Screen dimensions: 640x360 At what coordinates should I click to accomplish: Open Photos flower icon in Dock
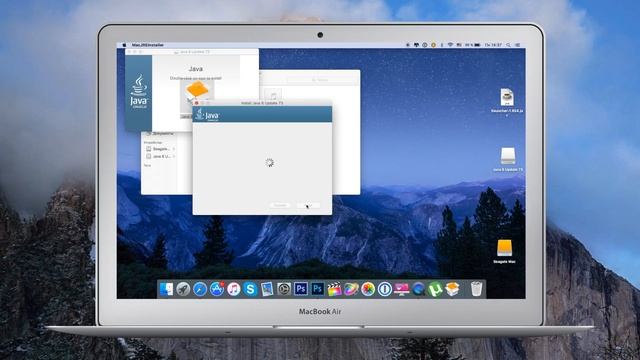(368, 289)
